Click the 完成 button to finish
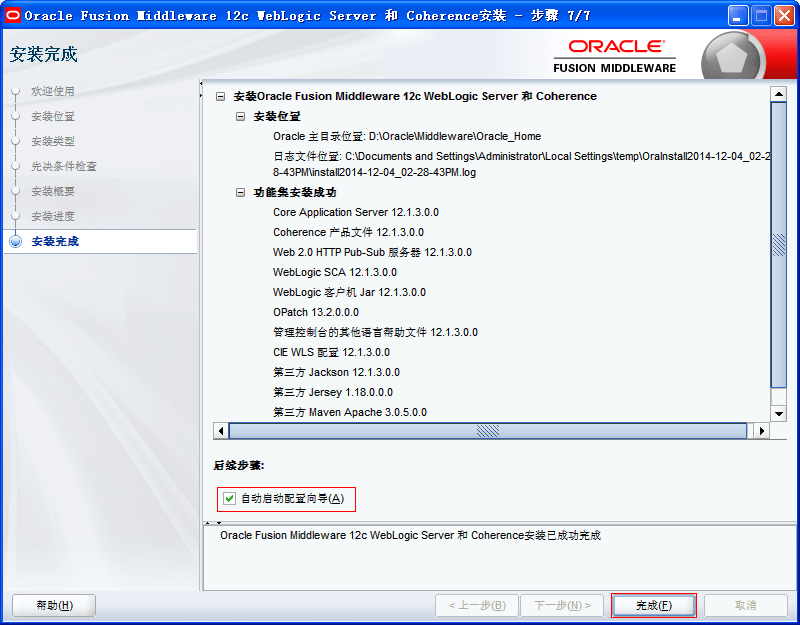The height and width of the screenshot is (625, 800). click(x=653, y=605)
